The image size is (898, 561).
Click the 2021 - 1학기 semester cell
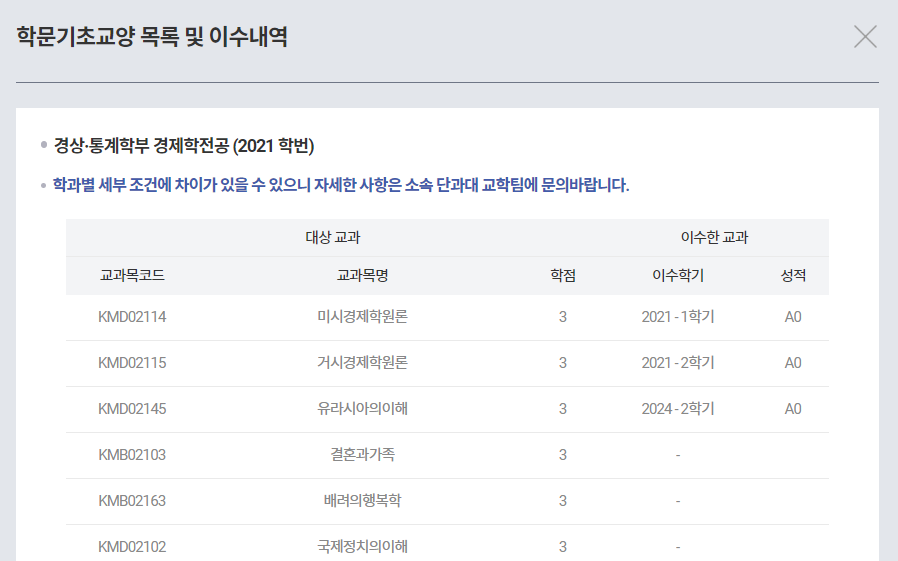[677, 317]
